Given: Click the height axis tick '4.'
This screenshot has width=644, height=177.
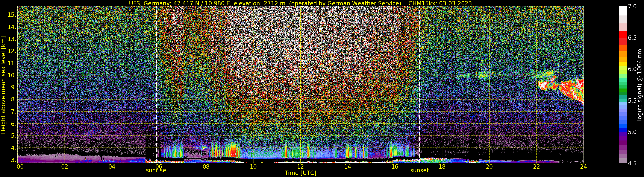Looking at the screenshot, I should pyautogui.click(x=14, y=148).
